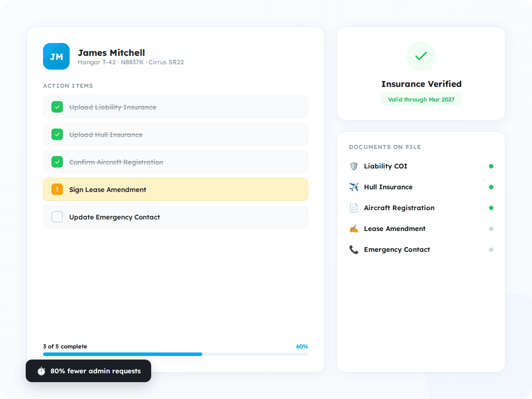
Task: Select the phone icon beside Emergency Contact
Action: (x=353, y=250)
